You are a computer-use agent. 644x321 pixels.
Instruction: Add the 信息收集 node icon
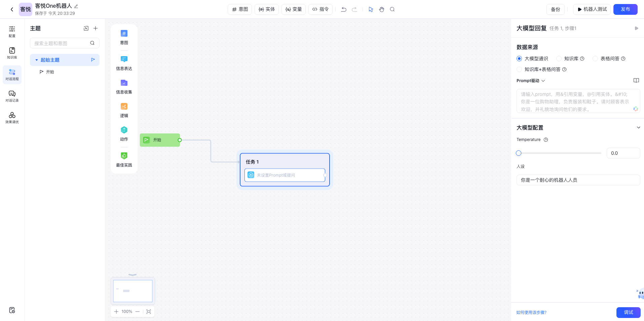point(124,83)
